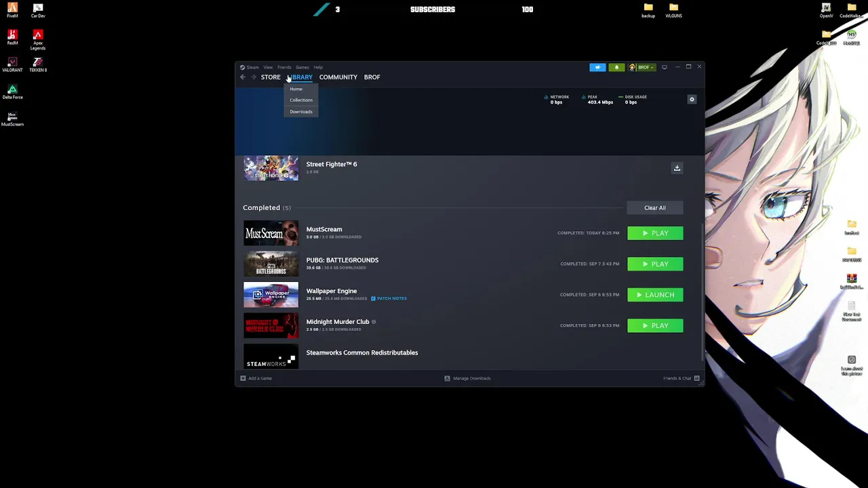Open the Apex Legends desktop shortcut

point(38,40)
